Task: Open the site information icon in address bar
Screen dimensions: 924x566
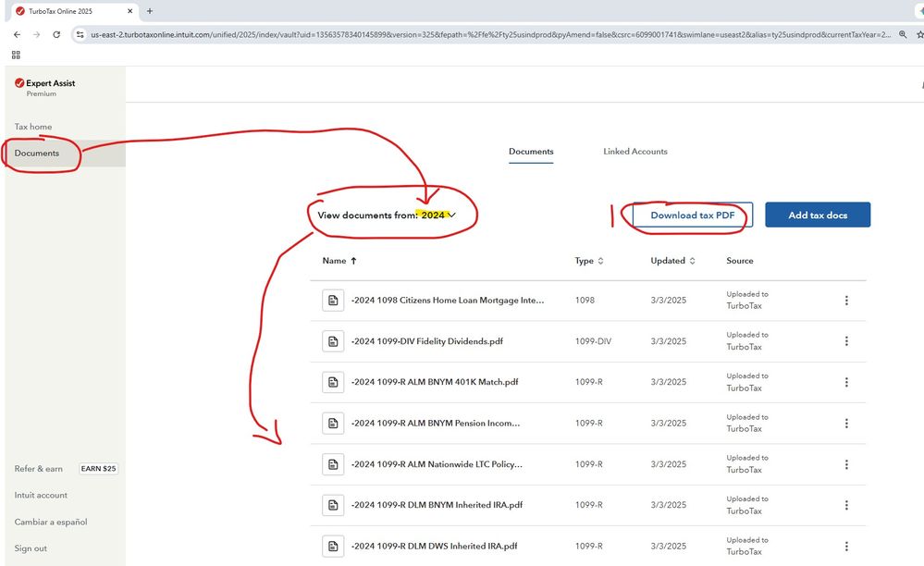Action: [x=80, y=35]
